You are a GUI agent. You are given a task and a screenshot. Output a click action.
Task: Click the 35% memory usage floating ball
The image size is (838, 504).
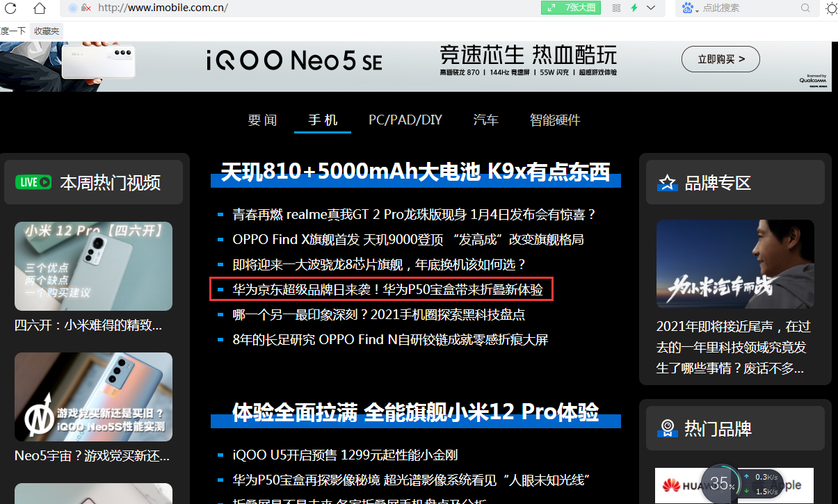[723, 483]
